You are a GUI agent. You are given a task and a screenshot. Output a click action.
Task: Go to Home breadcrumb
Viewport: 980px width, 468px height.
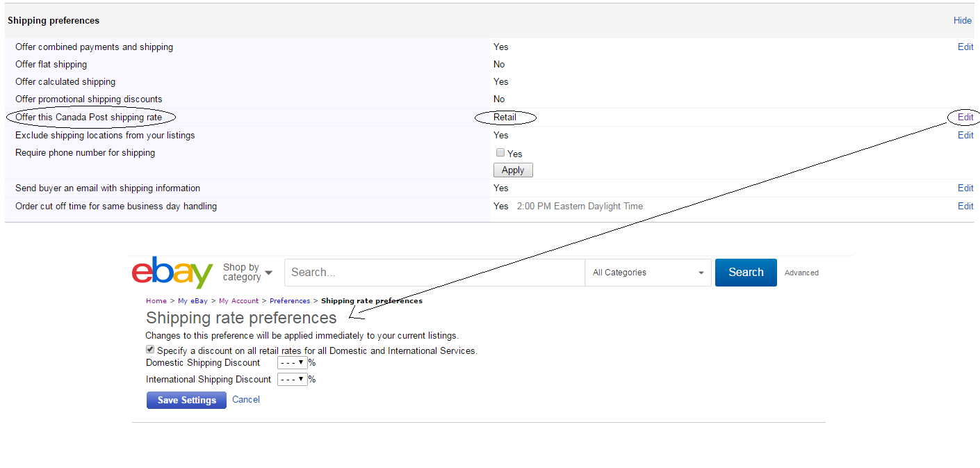(x=156, y=301)
